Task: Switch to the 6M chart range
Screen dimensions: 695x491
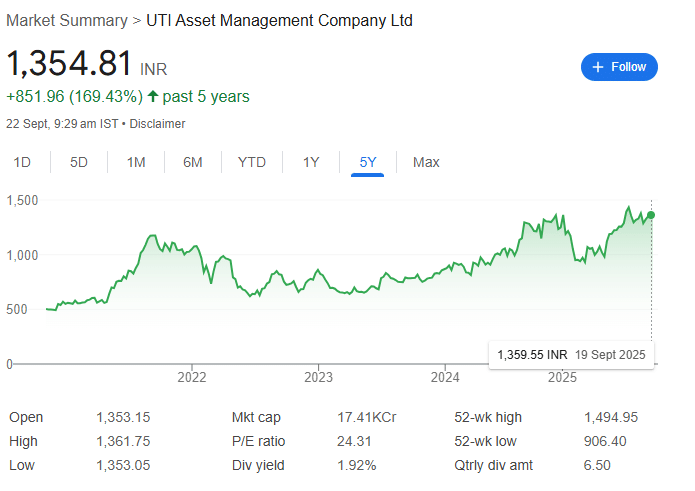Action: coord(193,162)
